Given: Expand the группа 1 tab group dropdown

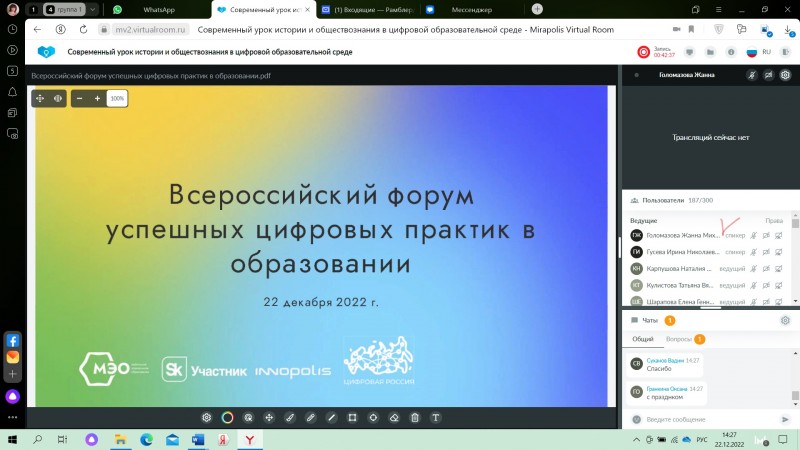Looking at the screenshot, I should point(94,9).
